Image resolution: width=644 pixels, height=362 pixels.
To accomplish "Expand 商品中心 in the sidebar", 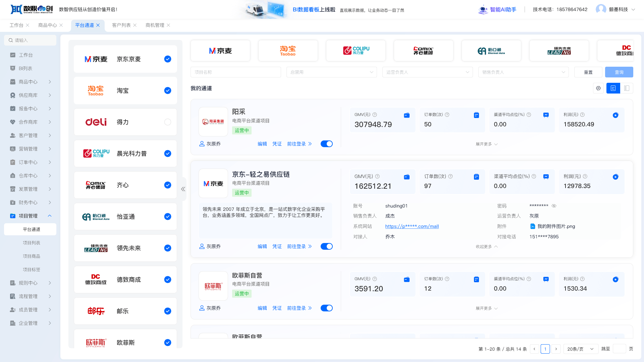I will (31, 82).
